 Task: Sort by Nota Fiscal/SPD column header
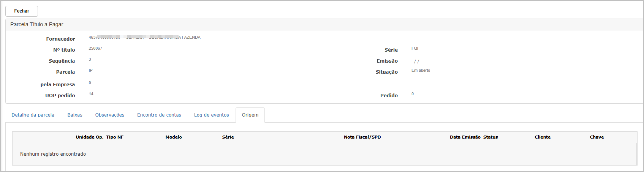[362, 137]
